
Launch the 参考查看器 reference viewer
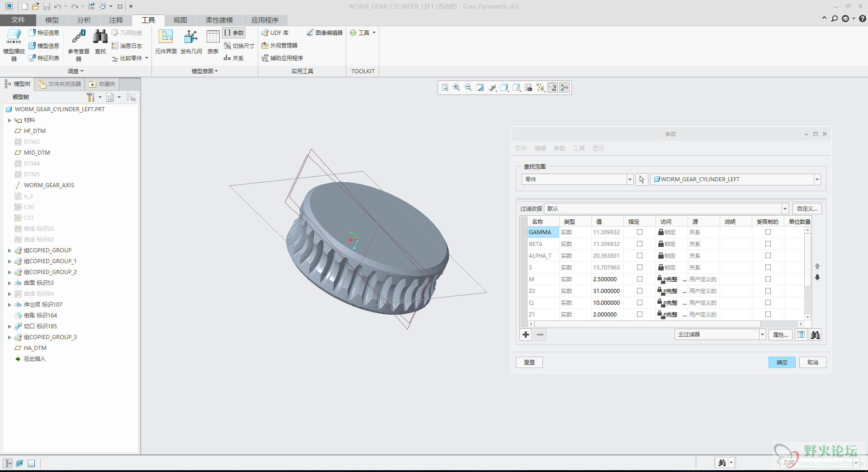pyautogui.click(x=79, y=45)
